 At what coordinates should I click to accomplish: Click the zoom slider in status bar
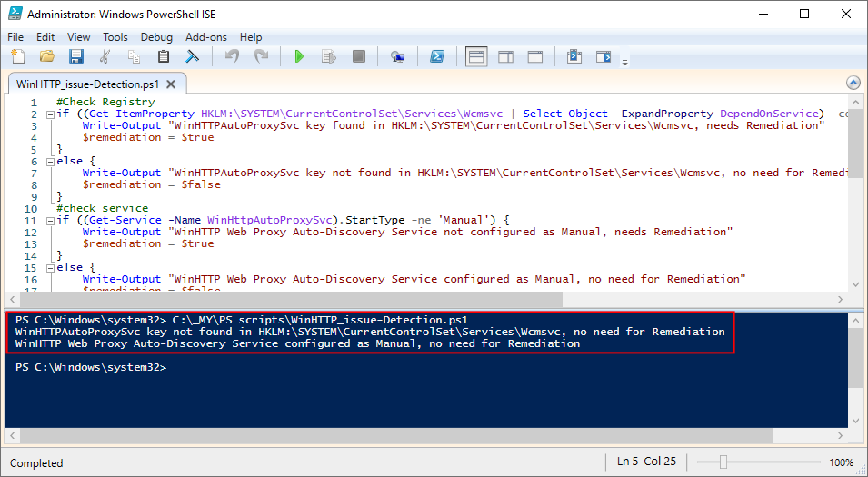[723, 462]
